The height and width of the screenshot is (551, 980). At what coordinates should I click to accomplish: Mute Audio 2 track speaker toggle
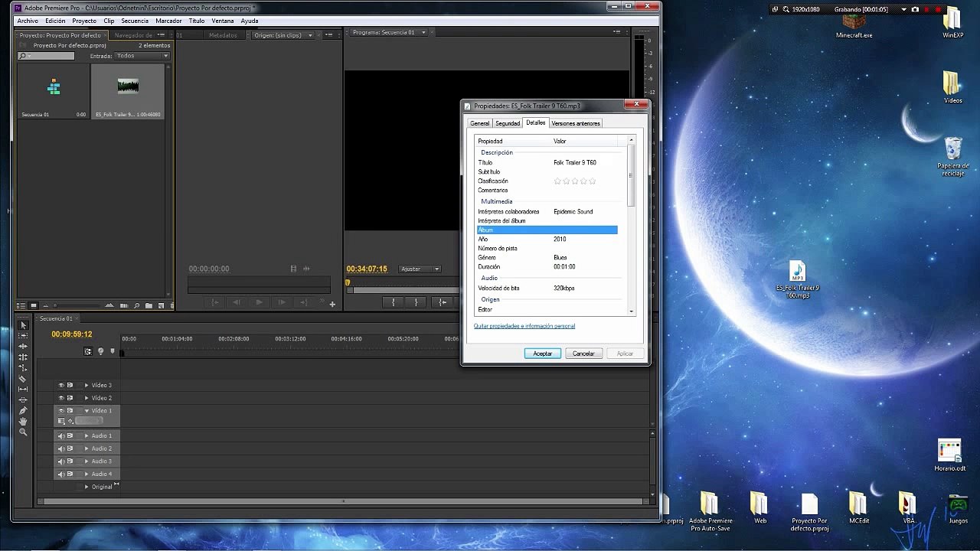(x=61, y=448)
